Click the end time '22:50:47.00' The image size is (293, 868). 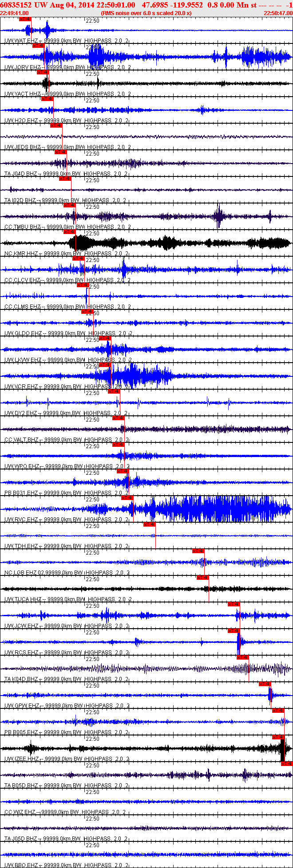pos(278,13)
